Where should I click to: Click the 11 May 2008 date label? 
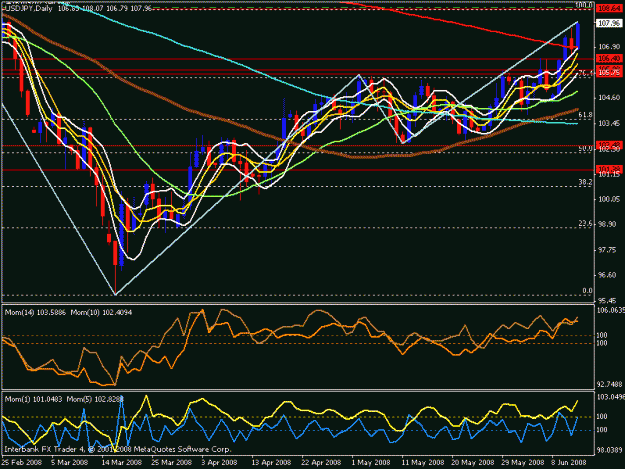click(423, 463)
